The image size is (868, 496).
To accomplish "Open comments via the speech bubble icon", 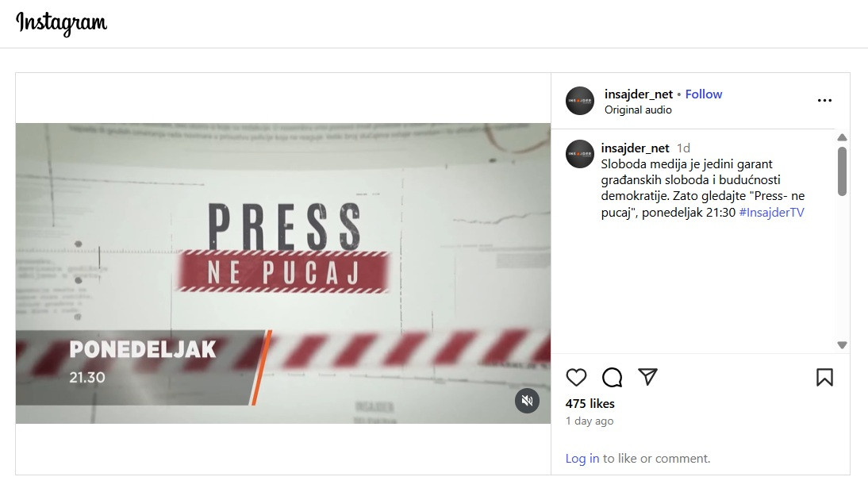I will pyautogui.click(x=612, y=378).
